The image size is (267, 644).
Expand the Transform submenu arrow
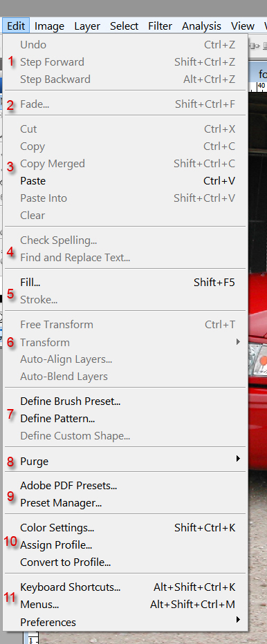[x=238, y=342]
